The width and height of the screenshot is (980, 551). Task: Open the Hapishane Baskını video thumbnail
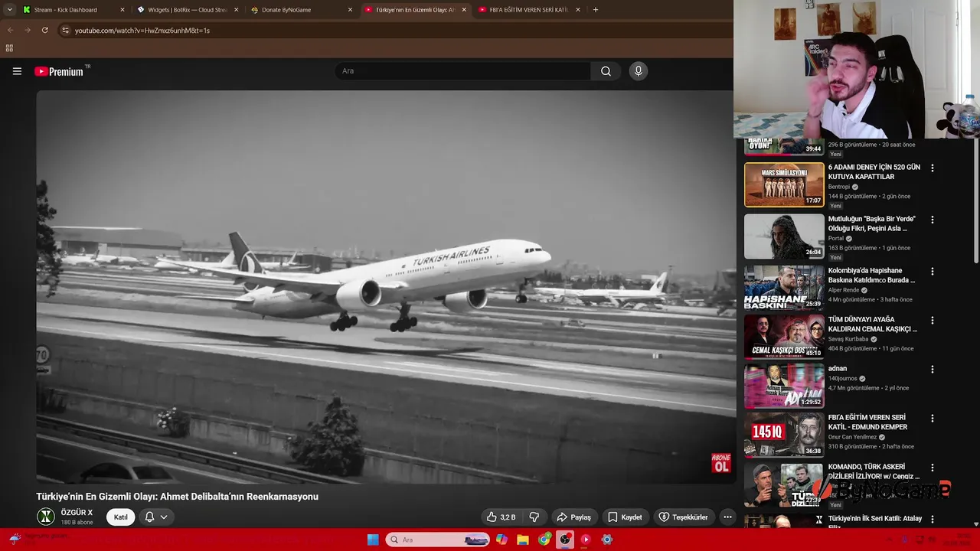pyautogui.click(x=784, y=287)
